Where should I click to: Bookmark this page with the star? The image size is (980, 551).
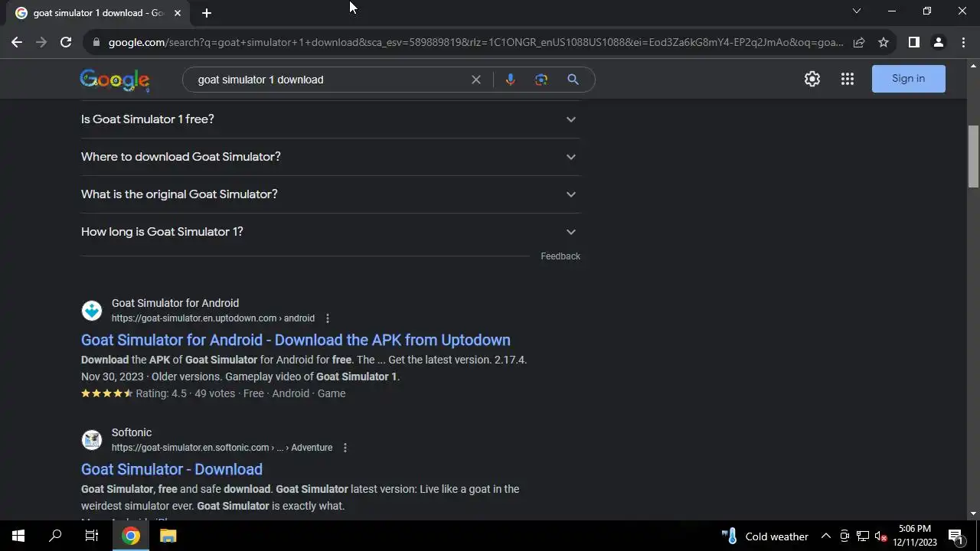884,43
